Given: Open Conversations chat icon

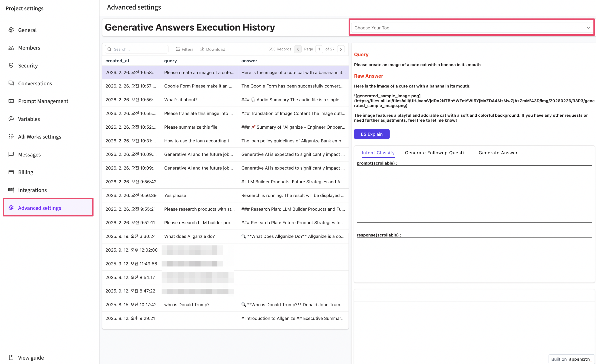Looking at the screenshot, I should 11,83.
